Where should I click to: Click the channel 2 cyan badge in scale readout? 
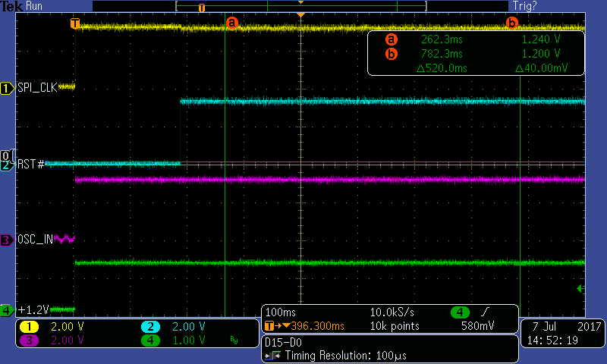(150, 327)
